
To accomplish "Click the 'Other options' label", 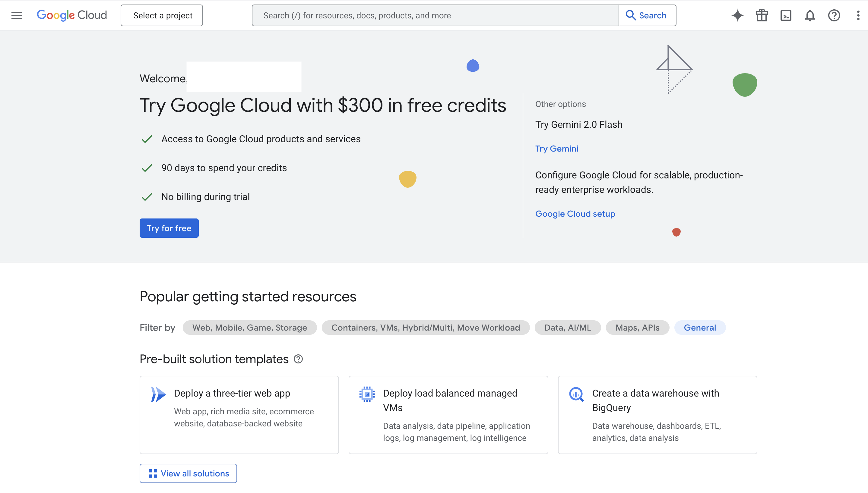I will [560, 104].
